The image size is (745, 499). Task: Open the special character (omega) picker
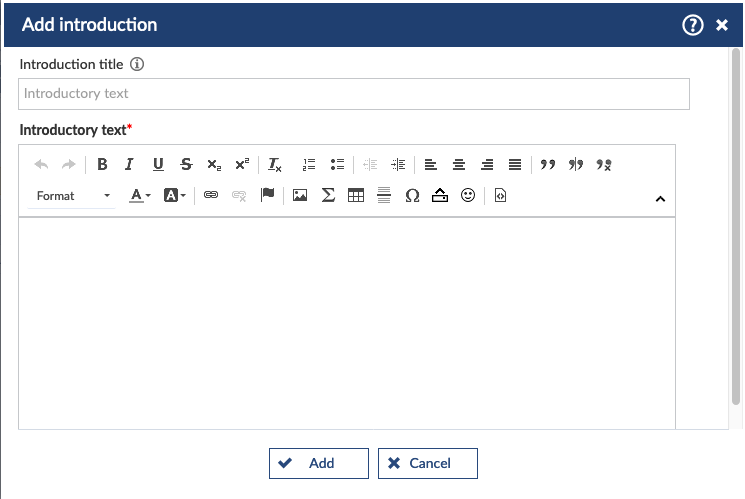411,196
